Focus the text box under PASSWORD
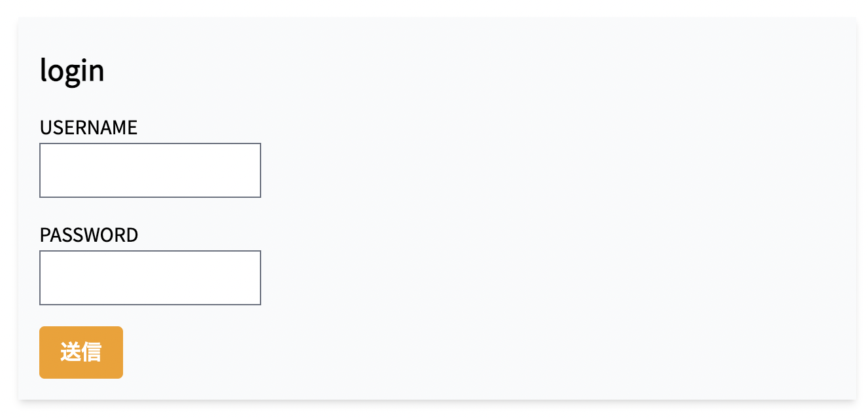This screenshot has height=418, width=868. pos(150,278)
